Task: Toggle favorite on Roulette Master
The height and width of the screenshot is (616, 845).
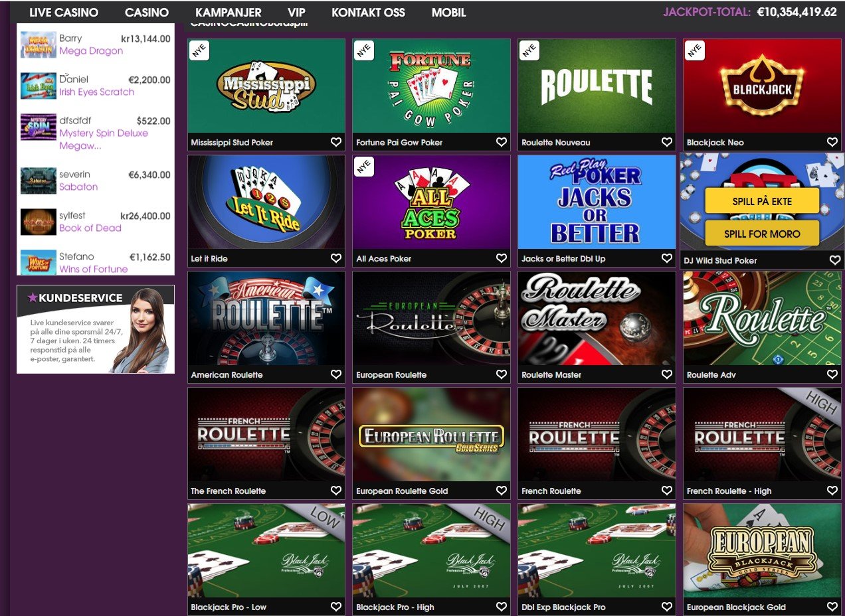Action: (666, 374)
